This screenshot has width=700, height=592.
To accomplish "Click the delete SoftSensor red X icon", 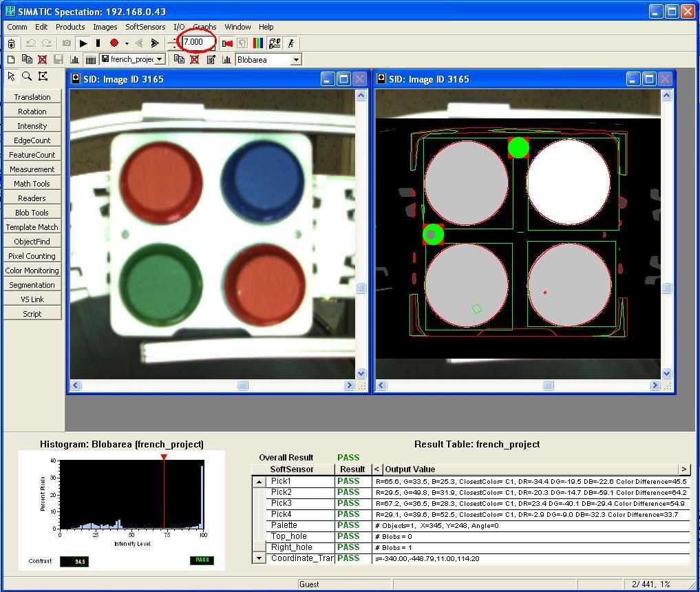I will coord(195,59).
